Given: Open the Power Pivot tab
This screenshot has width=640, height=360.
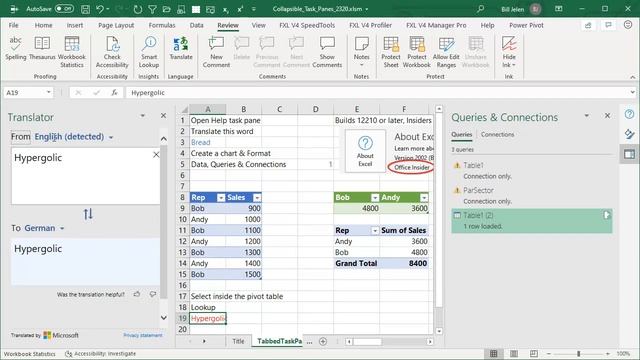Looking at the screenshot, I should coord(526,25).
